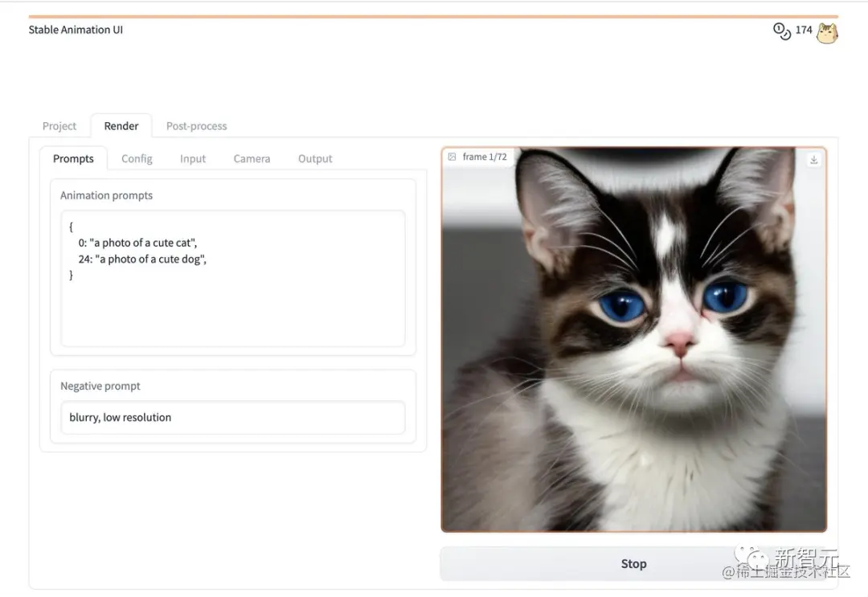
Task: Stop the animation rendering
Action: [x=633, y=564]
